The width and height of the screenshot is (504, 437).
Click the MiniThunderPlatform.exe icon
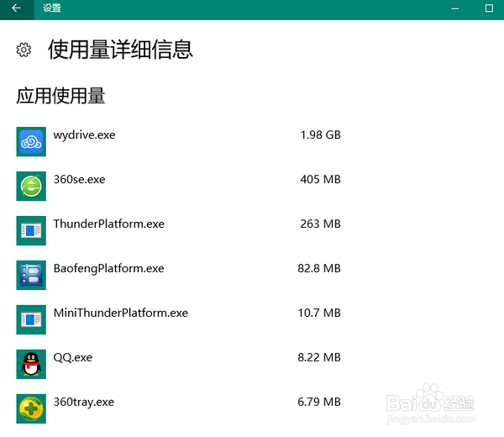pyautogui.click(x=31, y=319)
